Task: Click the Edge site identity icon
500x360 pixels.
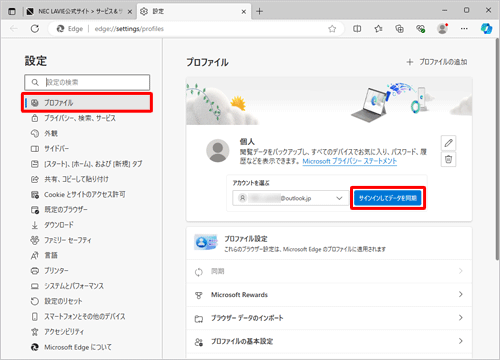Action: [x=60, y=29]
